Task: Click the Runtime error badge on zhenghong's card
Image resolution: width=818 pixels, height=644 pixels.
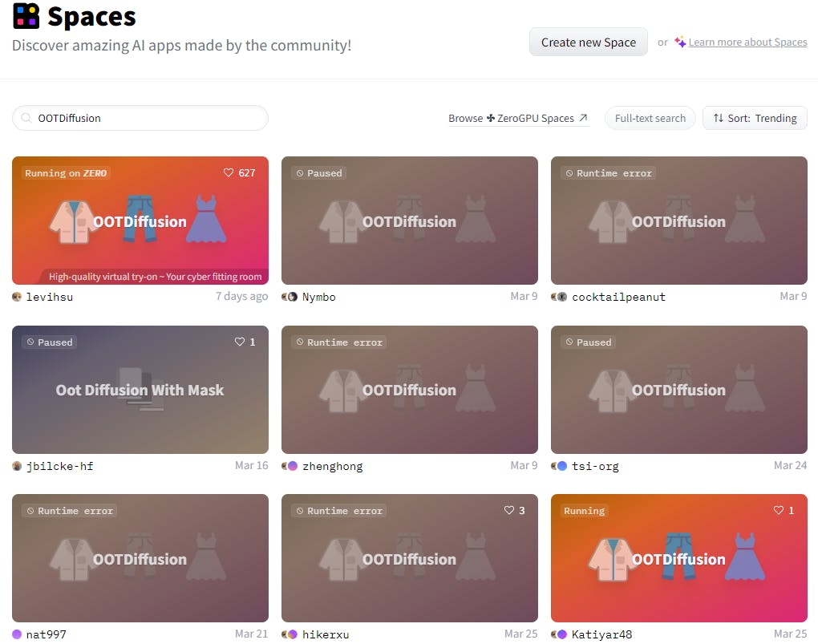Action: (339, 342)
